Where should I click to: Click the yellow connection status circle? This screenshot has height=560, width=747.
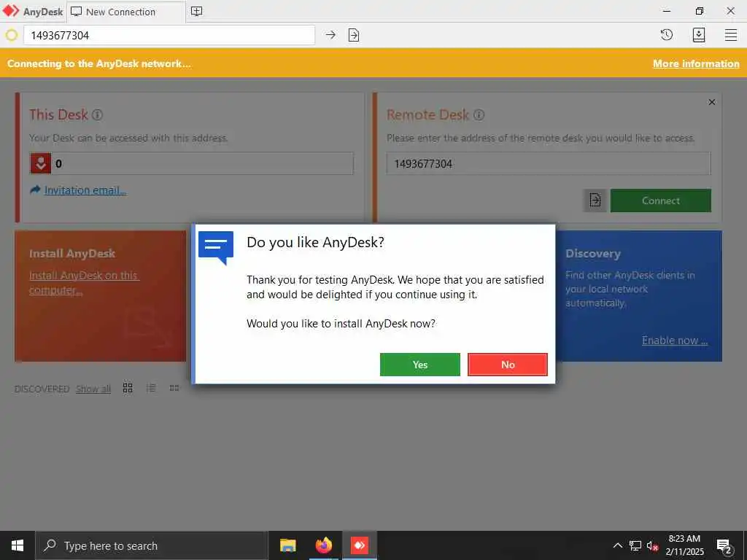coord(12,35)
